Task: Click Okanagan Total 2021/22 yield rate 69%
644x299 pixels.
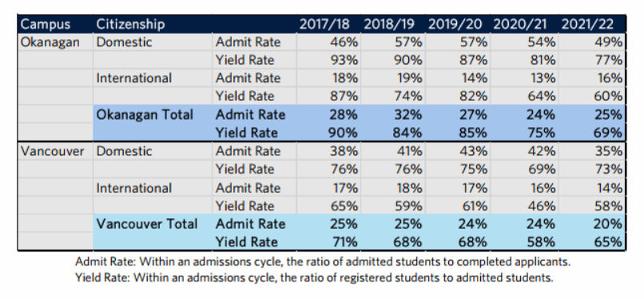Action: [x=609, y=133]
